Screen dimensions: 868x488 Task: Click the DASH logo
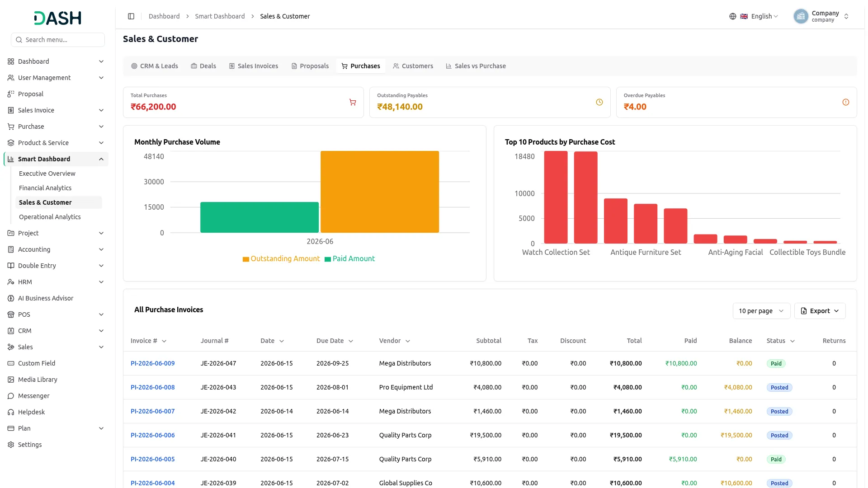pyautogui.click(x=57, y=18)
